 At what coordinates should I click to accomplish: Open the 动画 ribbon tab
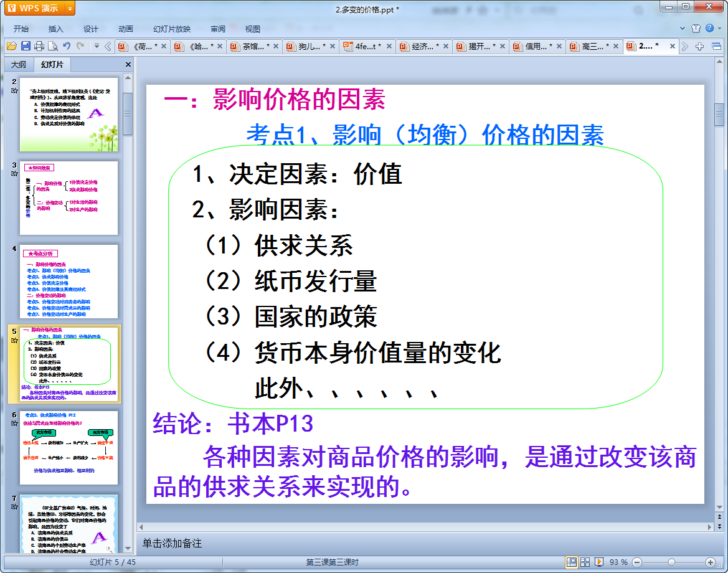point(126,29)
